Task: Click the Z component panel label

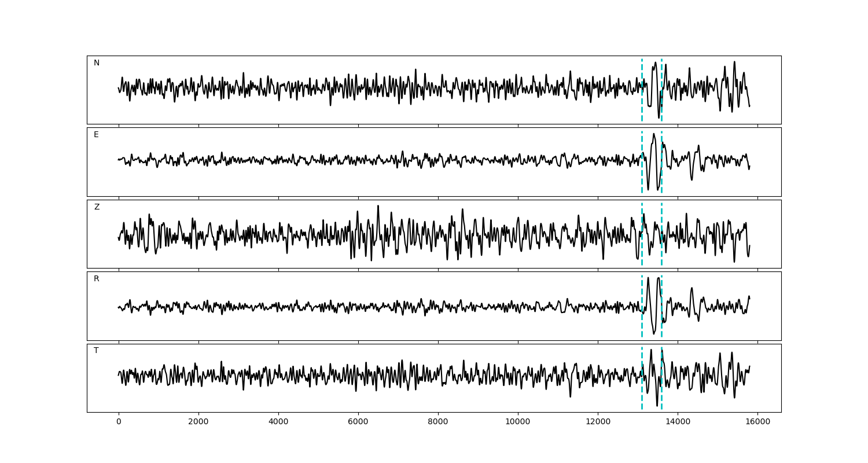Action: pyautogui.click(x=97, y=207)
